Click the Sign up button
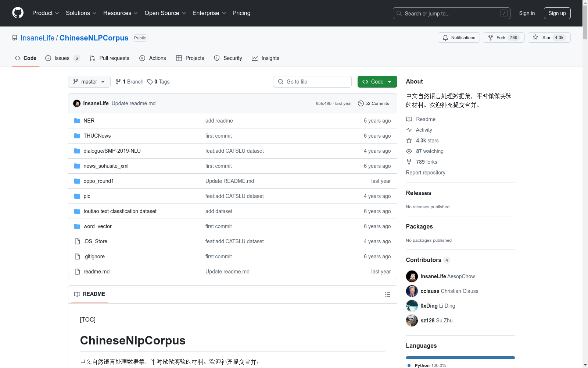The width and height of the screenshot is (588, 368). pyautogui.click(x=557, y=13)
